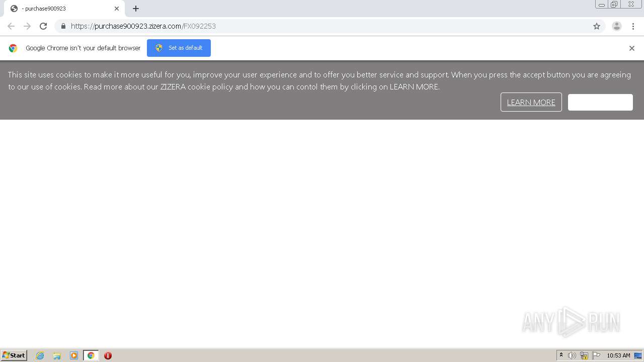644x362 pixels.
Task: Open the LEARN MORE cookie policy link
Action: click(x=531, y=102)
